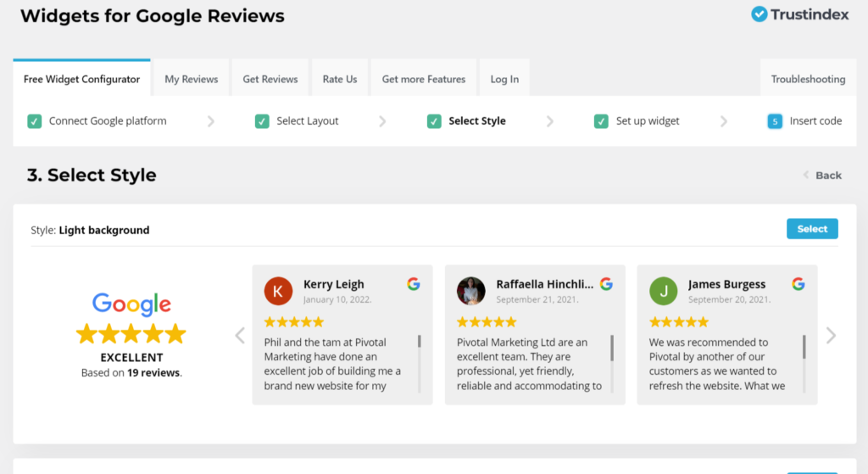Click star rating in Kerry Leigh's review

click(294, 321)
